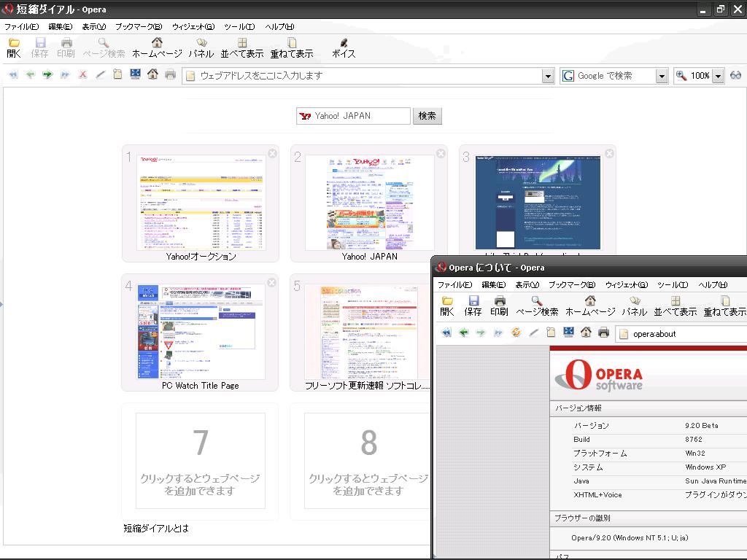747x560 pixels.
Task: Click the Rewind icon in About window
Action: [446, 332]
